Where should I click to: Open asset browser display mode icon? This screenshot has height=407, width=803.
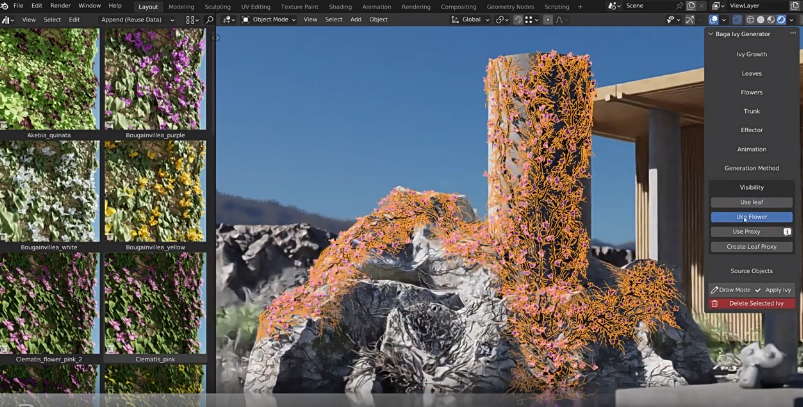click(x=192, y=20)
